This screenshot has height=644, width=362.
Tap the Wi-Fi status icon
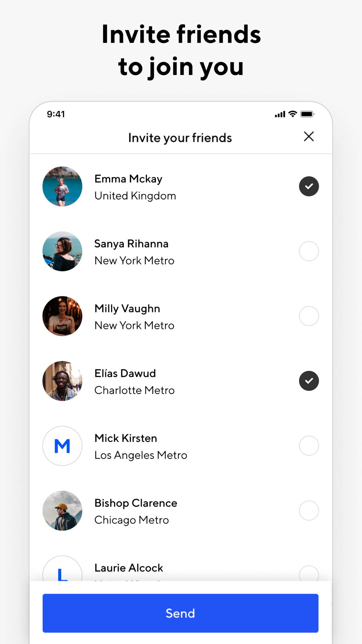[292, 114]
